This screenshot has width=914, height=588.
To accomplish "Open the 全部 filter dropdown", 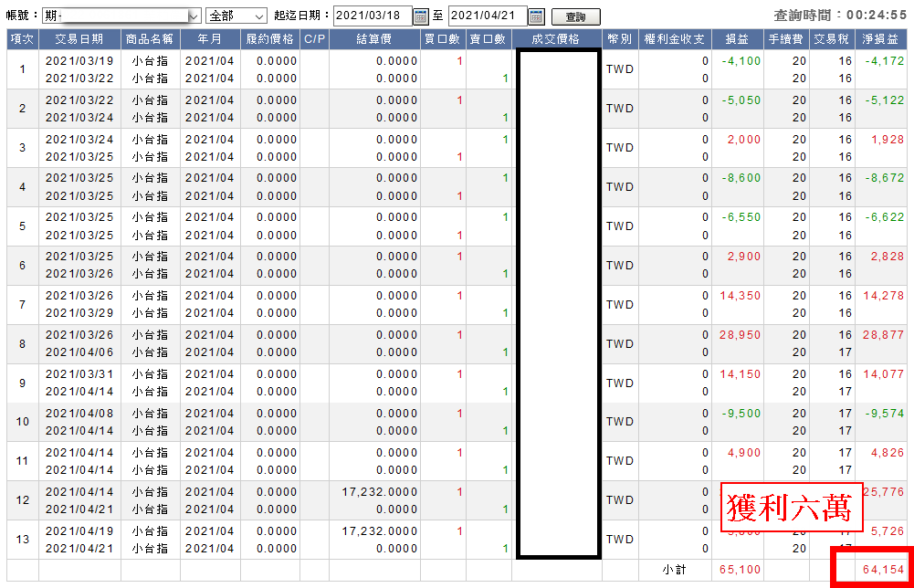I will tap(236, 16).
